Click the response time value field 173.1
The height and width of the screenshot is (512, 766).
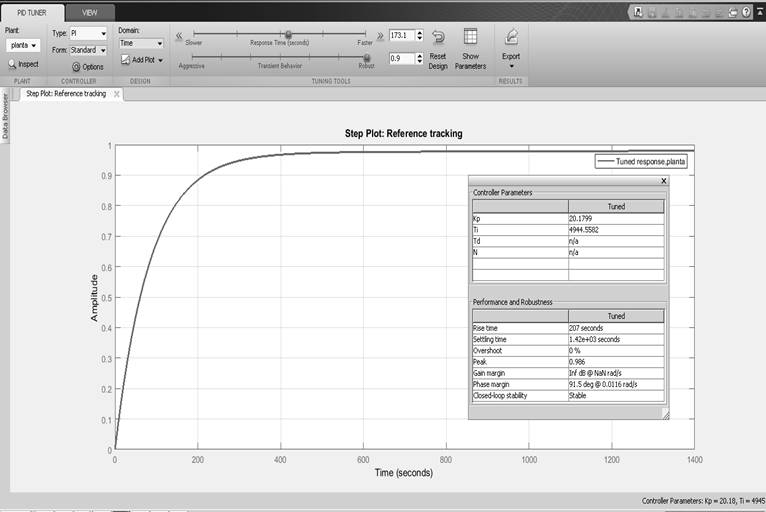point(401,35)
